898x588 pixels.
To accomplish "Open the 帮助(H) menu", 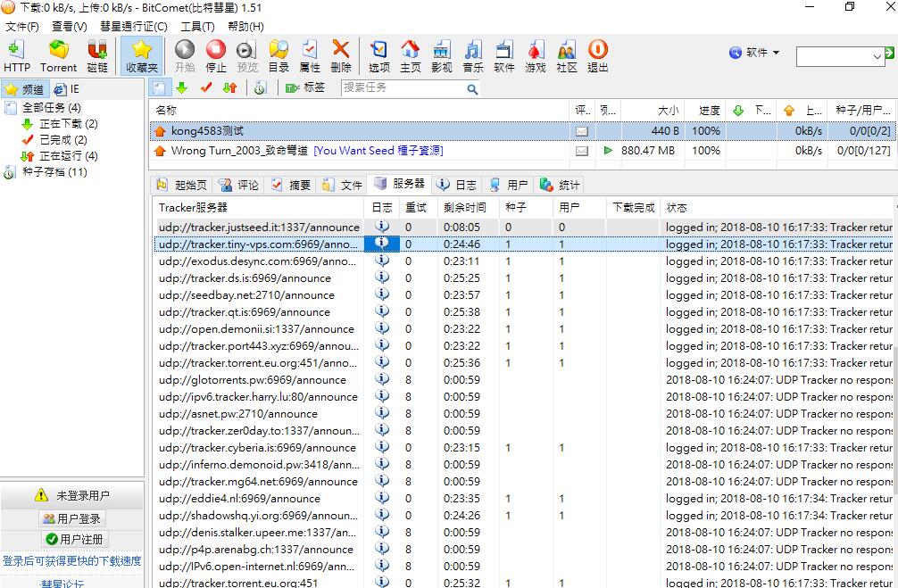I will pos(245,27).
